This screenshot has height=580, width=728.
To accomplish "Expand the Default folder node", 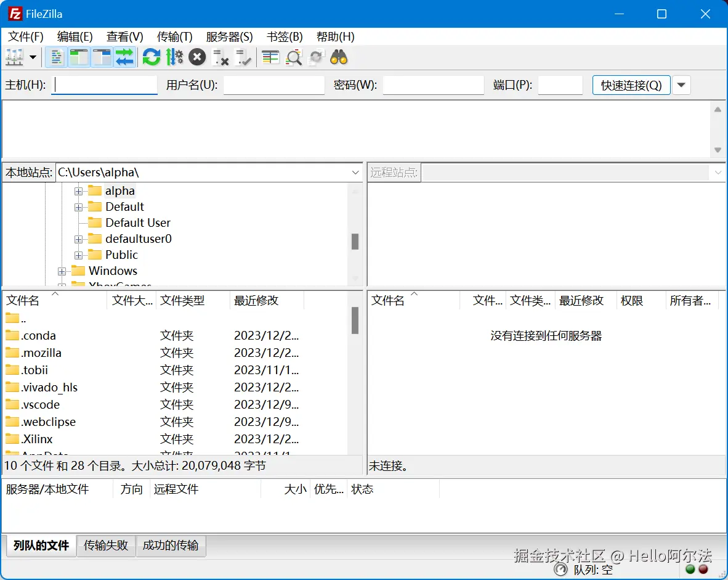I will click(x=78, y=207).
